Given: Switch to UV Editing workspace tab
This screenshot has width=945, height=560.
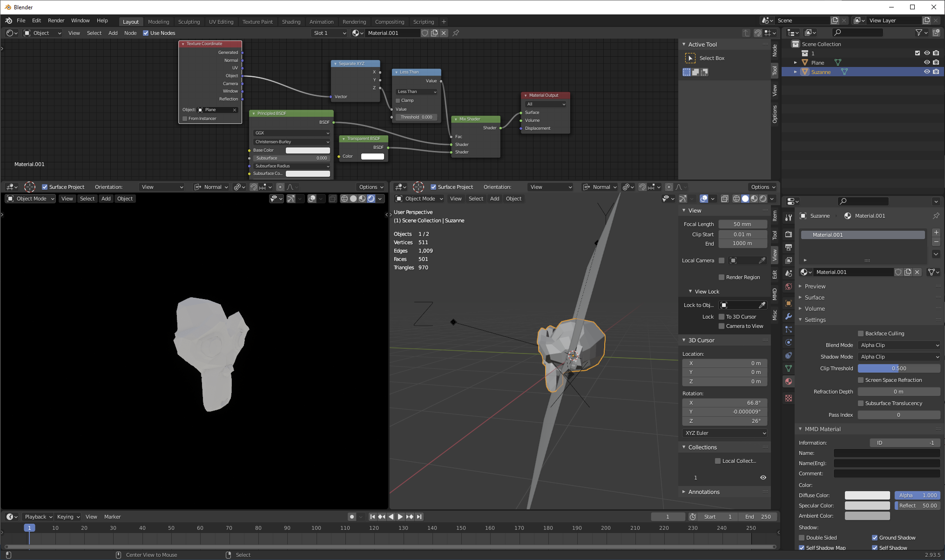Looking at the screenshot, I should coord(221,22).
